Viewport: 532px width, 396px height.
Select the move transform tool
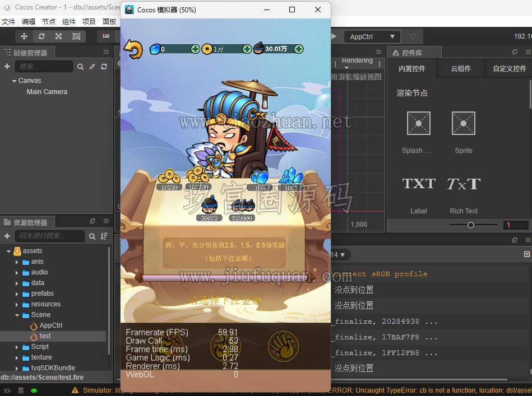(24, 36)
